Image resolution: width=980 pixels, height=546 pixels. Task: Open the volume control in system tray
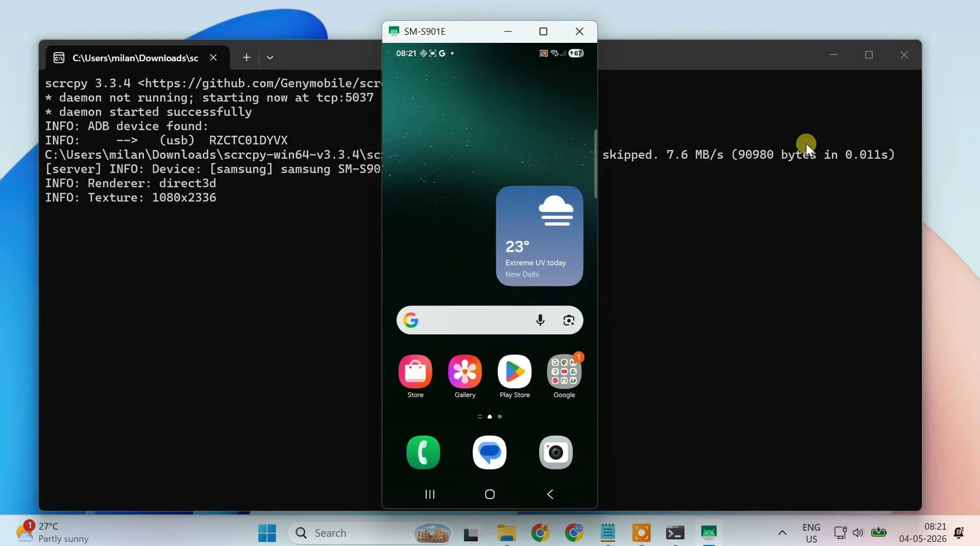(x=858, y=533)
